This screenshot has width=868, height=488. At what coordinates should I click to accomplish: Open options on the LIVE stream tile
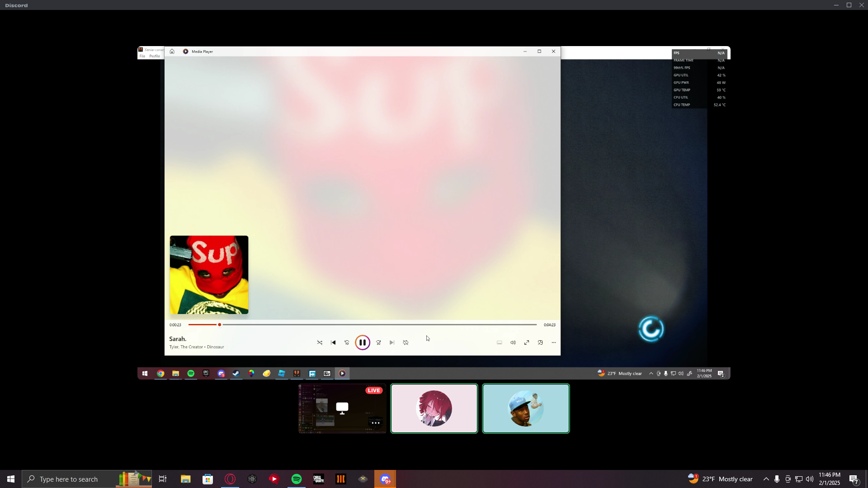tap(375, 423)
